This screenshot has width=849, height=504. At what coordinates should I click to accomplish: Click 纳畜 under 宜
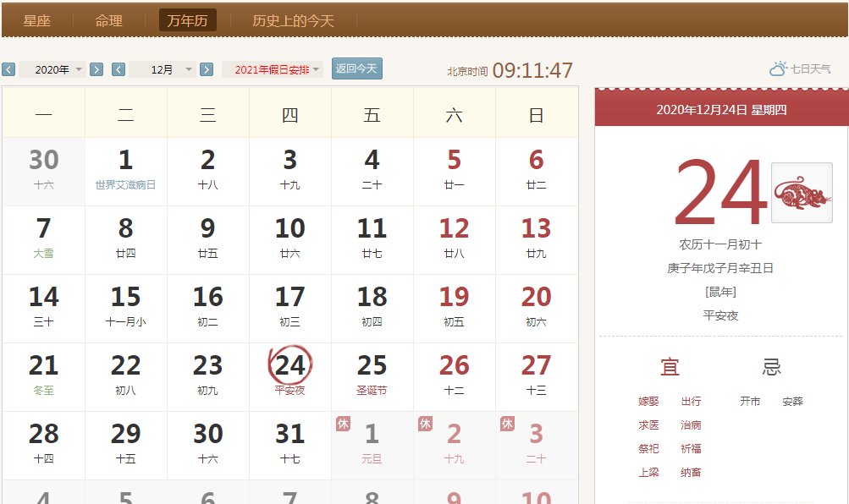point(691,473)
